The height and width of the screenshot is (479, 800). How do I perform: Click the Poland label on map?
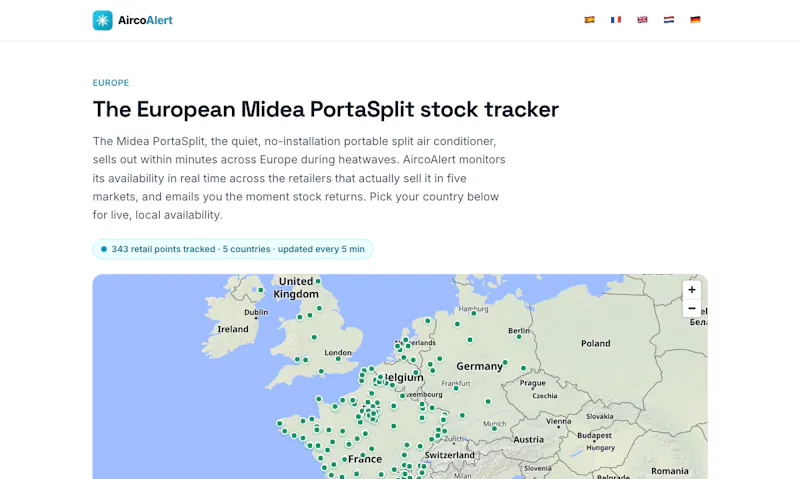coord(595,343)
